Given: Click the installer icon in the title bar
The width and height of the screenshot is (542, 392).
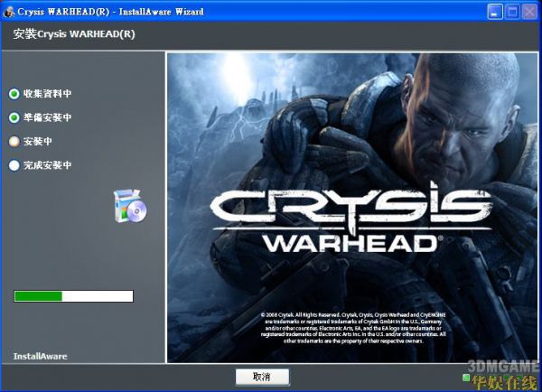Looking at the screenshot, I should (9, 11).
